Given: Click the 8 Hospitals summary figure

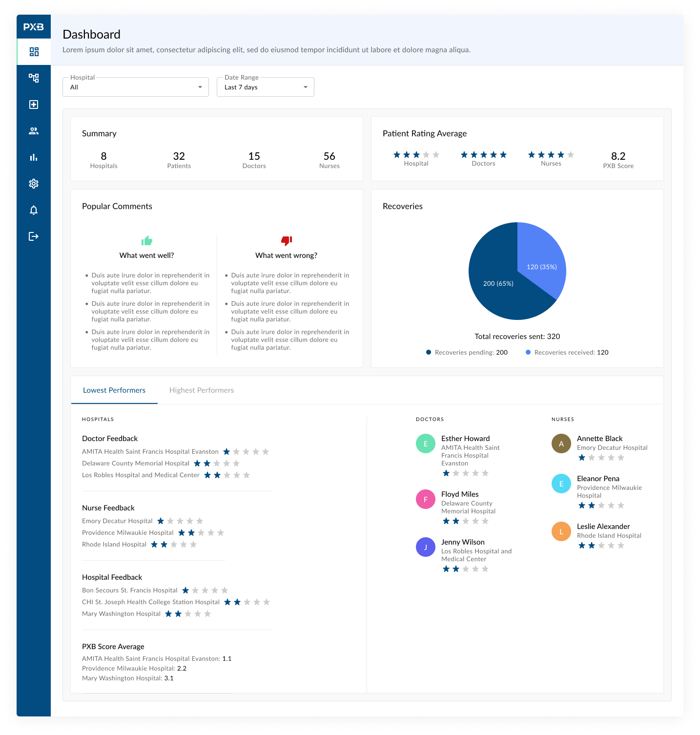Looking at the screenshot, I should [x=104, y=160].
